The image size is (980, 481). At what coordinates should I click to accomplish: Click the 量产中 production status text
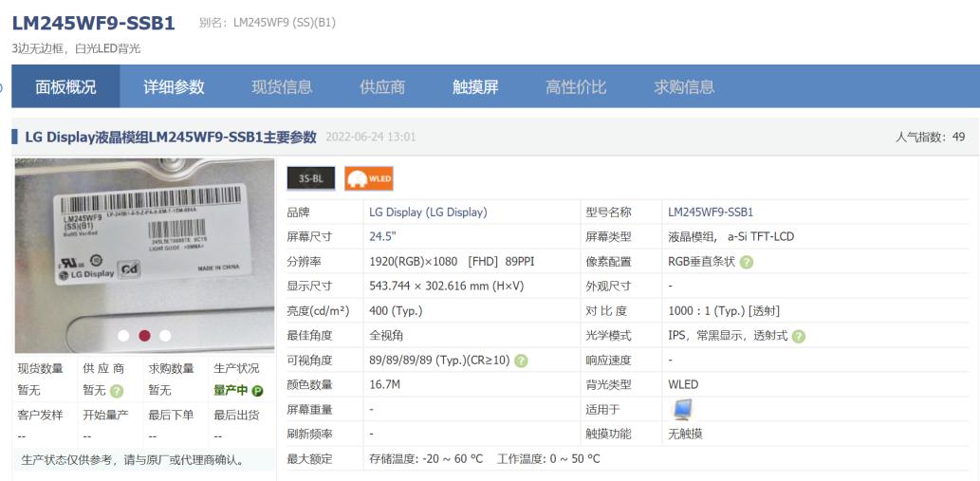[x=231, y=391]
